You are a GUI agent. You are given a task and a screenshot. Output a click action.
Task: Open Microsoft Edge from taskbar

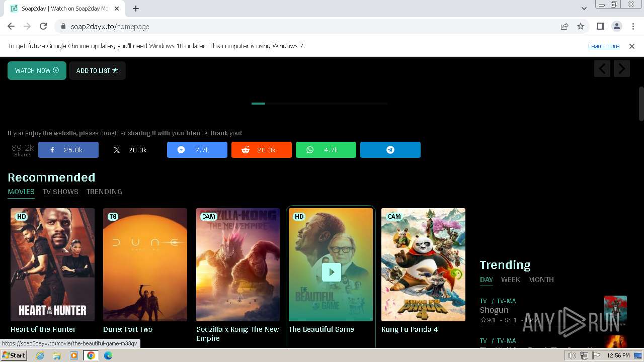[x=108, y=355]
